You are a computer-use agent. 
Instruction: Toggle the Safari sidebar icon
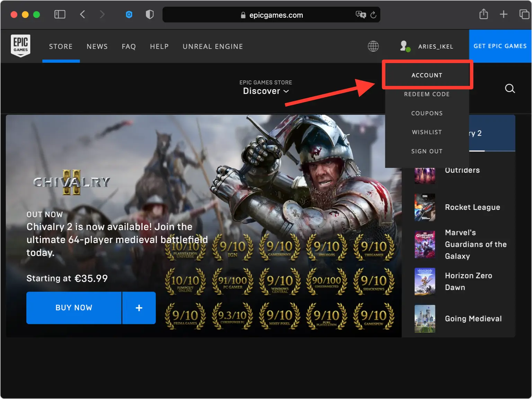60,15
